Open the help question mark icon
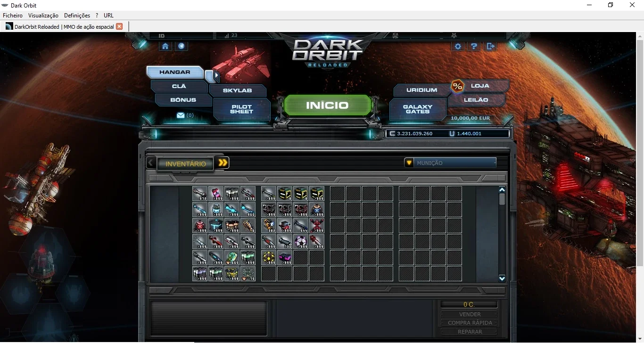 474,46
